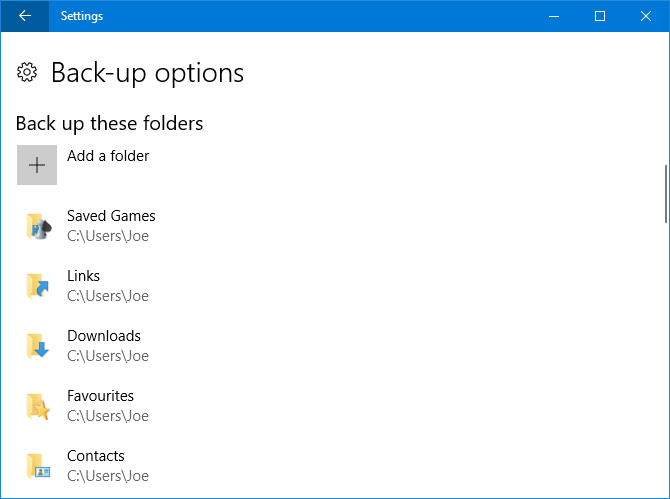Maximize the Settings window
Image resolution: width=670 pixels, height=499 pixels.
(600, 16)
